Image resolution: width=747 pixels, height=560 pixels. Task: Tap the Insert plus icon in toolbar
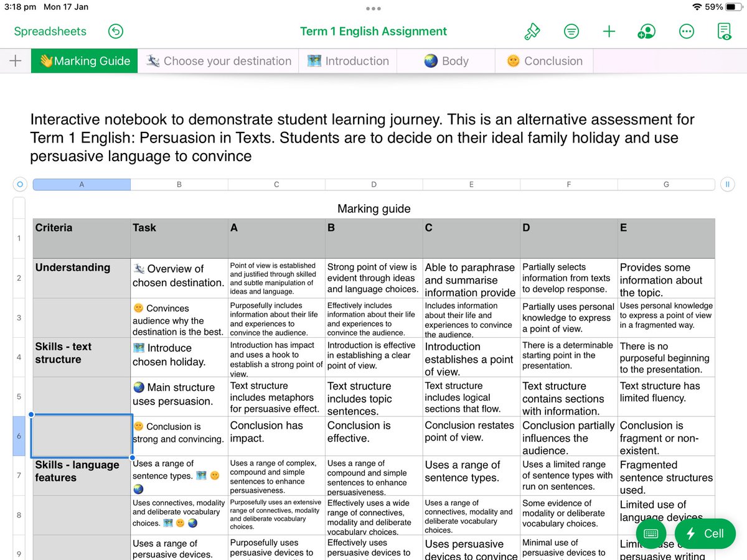609,32
